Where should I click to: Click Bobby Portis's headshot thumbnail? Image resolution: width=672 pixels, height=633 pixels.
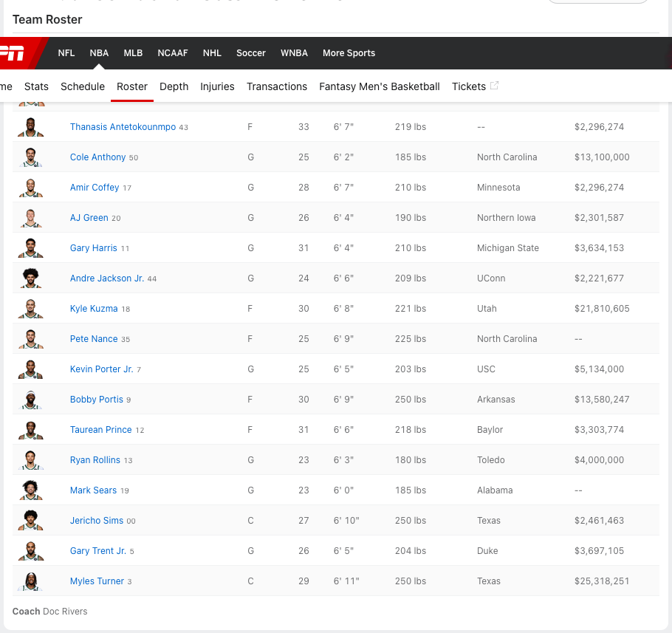tap(31, 400)
